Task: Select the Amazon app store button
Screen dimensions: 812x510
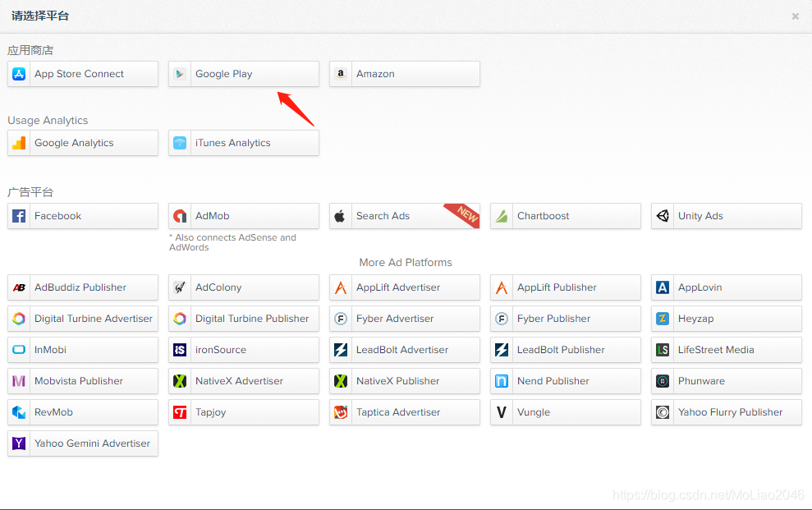Action: (405, 74)
